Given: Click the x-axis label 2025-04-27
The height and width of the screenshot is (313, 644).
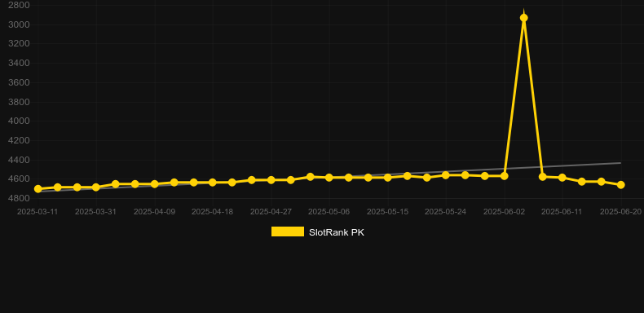Looking at the screenshot, I should click(x=271, y=212).
